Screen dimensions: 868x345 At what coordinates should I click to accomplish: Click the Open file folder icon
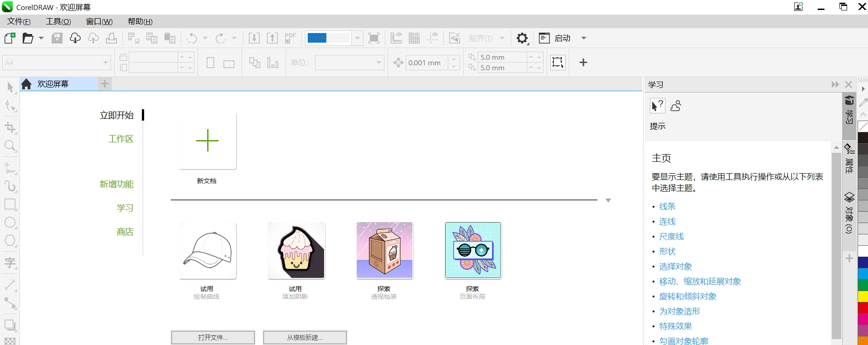(28, 38)
